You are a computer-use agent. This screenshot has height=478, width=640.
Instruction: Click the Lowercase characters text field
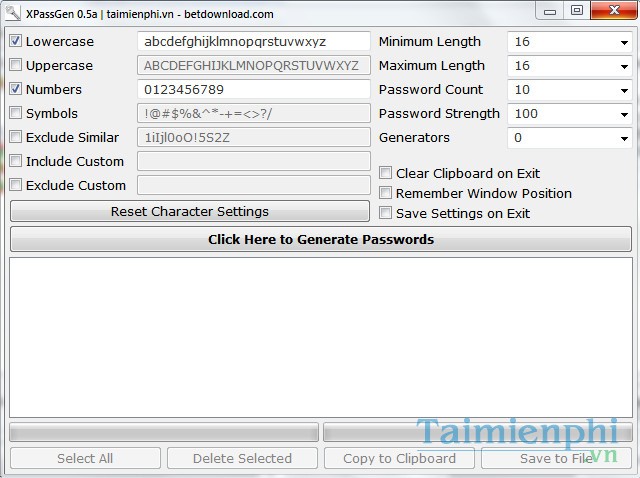click(x=253, y=42)
